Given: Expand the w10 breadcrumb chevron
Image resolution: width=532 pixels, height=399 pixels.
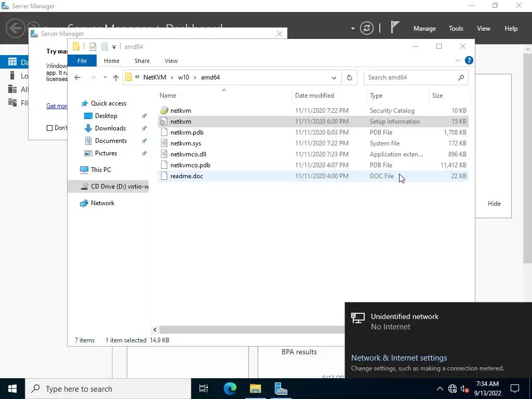Looking at the screenshot, I should click(x=195, y=77).
